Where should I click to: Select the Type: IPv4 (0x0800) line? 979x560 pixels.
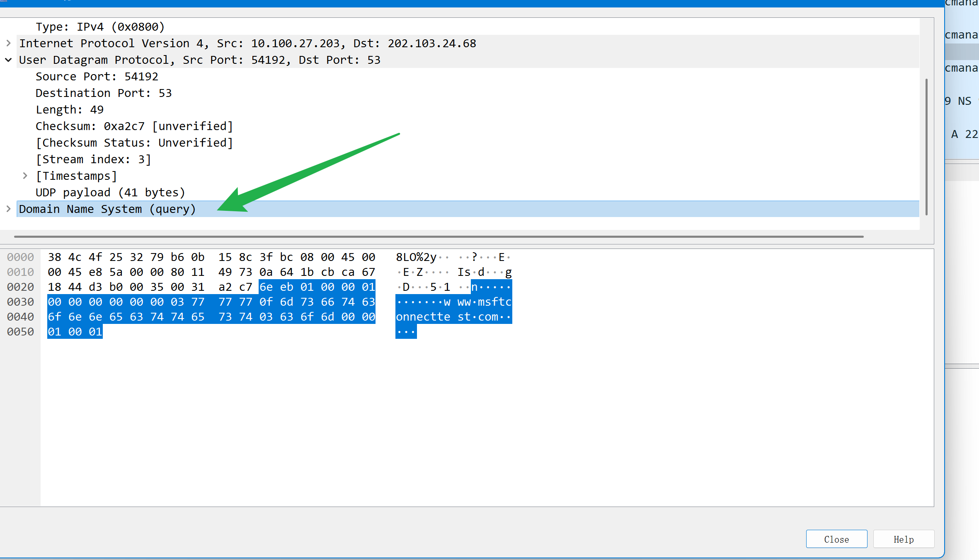100,27
